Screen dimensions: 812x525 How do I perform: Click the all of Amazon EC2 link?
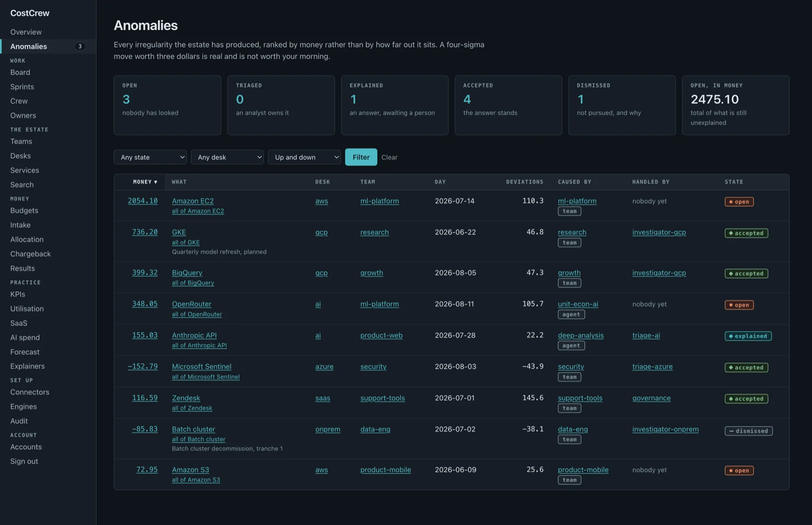(198, 211)
